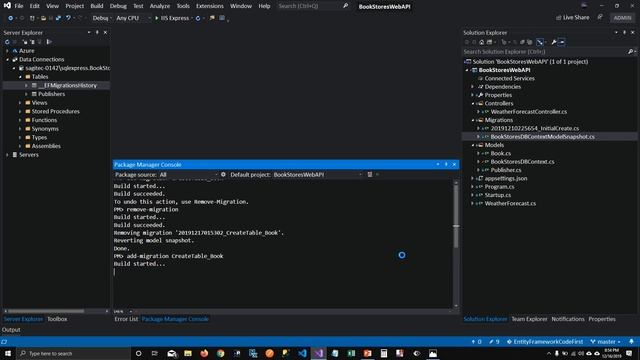The width and height of the screenshot is (640, 360).
Task: Expand the Stored Procedures folder
Action: point(20,111)
